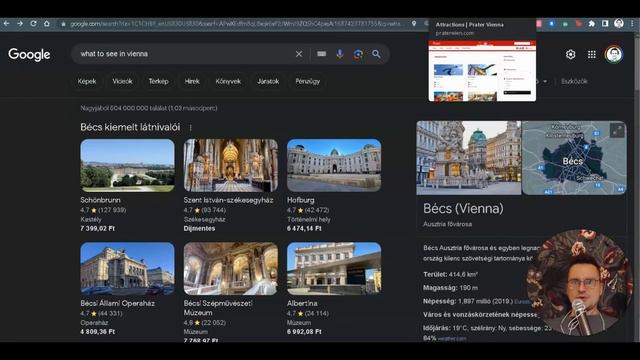Switch to the Képek results tab
The height and width of the screenshot is (360, 640).
point(87,81)
